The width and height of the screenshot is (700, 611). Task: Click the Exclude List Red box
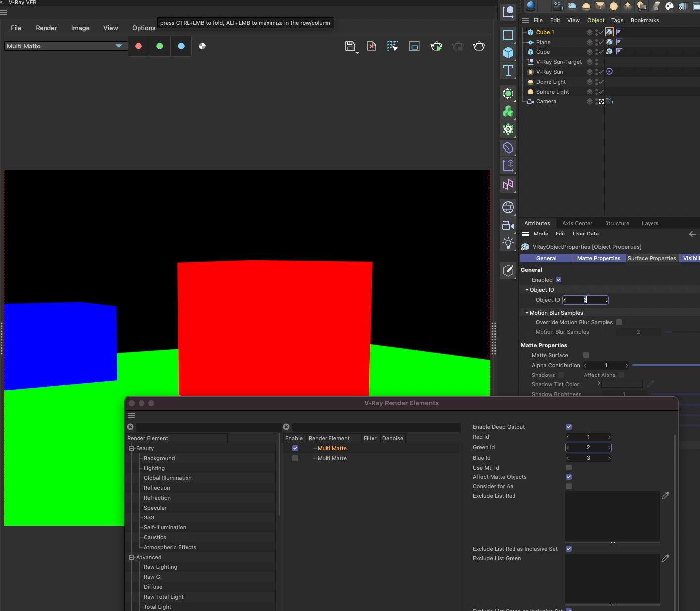[x=613, y=516]
